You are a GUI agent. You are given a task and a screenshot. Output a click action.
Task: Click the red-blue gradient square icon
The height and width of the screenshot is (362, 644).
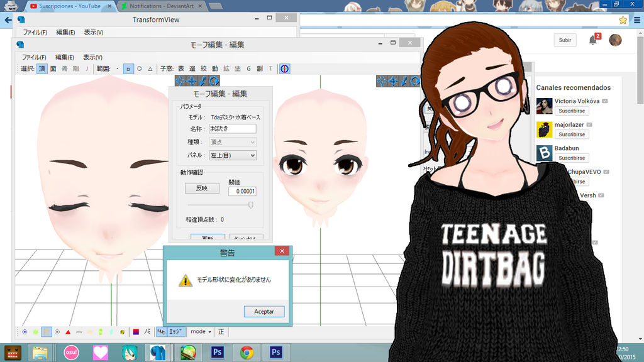[135, 331]
